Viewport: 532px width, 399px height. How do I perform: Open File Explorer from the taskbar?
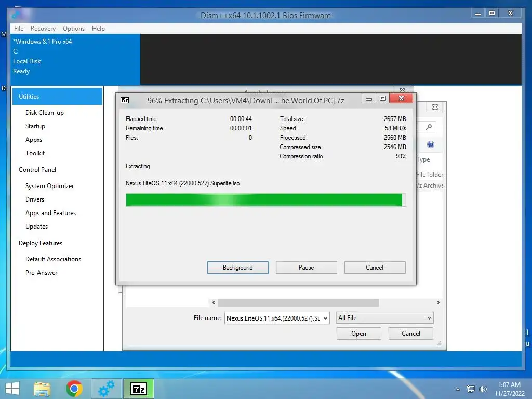(42, 389)
